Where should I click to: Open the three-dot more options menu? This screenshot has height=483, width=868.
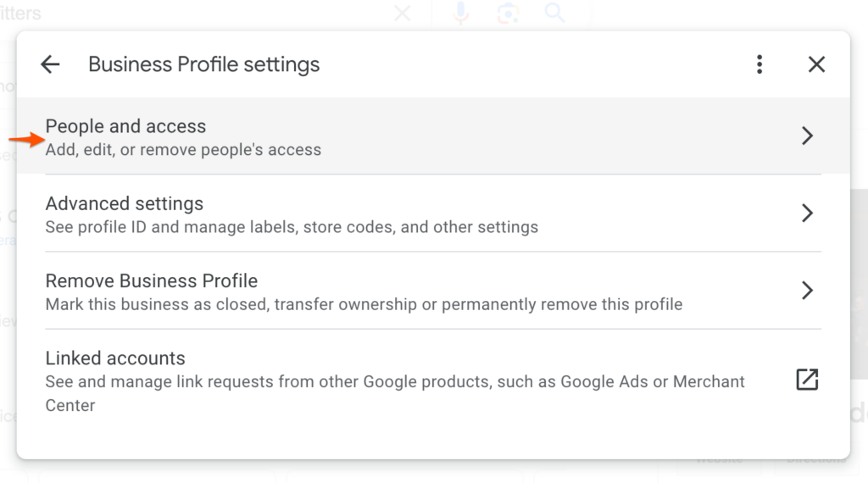[x=759, y=64]
